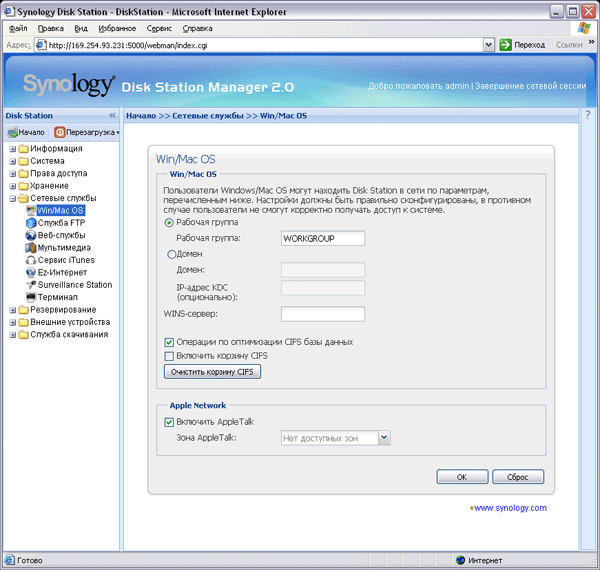Image resolution: width=600 pixels, height=570 pixels.
Task: Click the Начало toolbar button
Action: coord(26,132)
